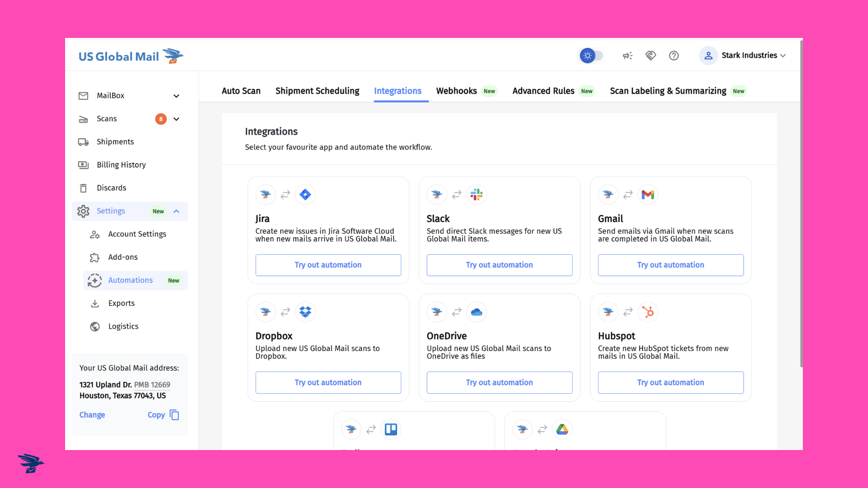
Task: Open Billing History in sidebar
Action: coord(121,165)
